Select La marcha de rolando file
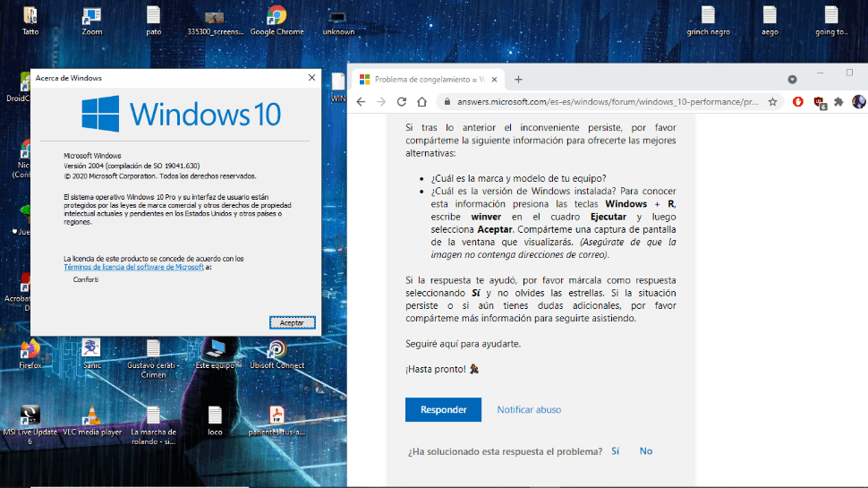The height and width of the screenshot is (488, 868). pyautogui.click(x=153, y=425)
